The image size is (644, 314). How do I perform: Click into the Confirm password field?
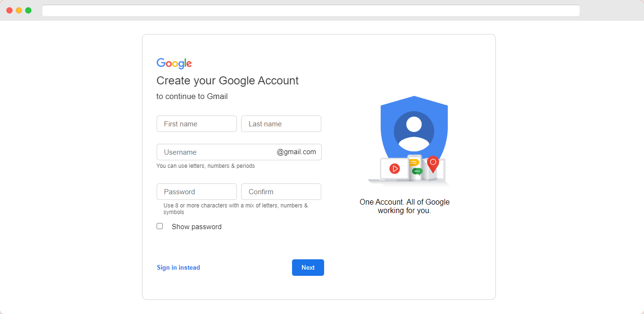281,192
